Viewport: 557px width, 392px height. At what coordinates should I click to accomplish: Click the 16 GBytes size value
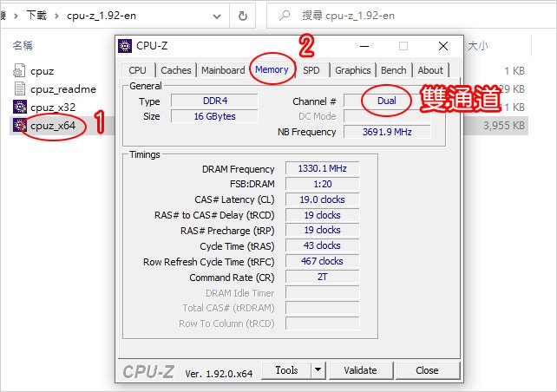pos(214,116)
